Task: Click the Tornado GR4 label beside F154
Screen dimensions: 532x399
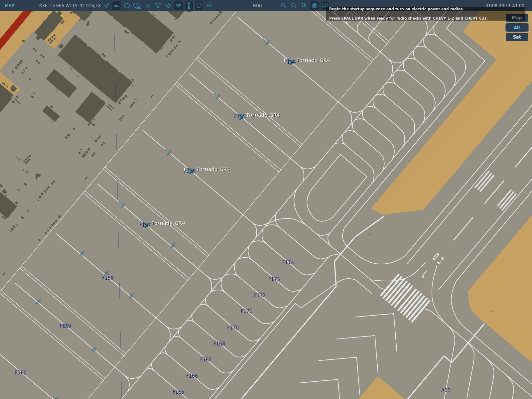Action: pyautogui.click(x=313, y=60)
